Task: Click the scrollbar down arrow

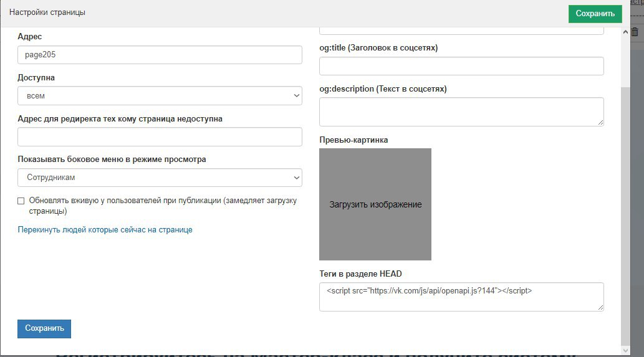Action: [x=625, y=350]
